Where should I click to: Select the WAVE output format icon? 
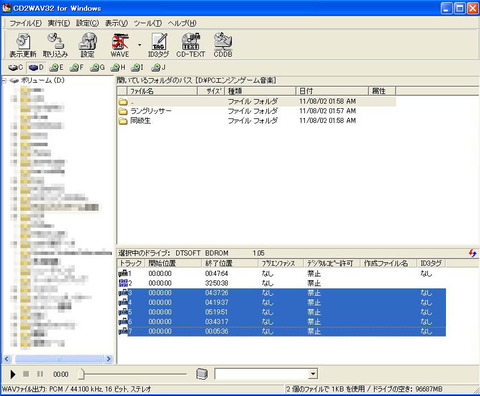coord(120,45)
